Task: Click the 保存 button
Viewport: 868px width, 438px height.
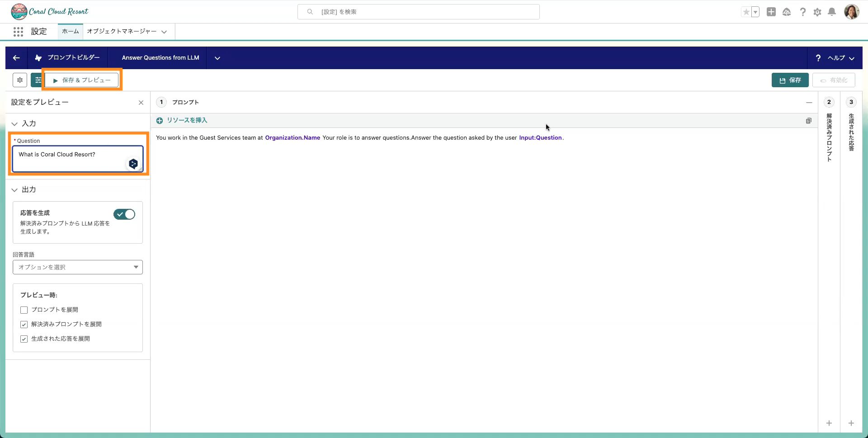Action: [790, 80]
